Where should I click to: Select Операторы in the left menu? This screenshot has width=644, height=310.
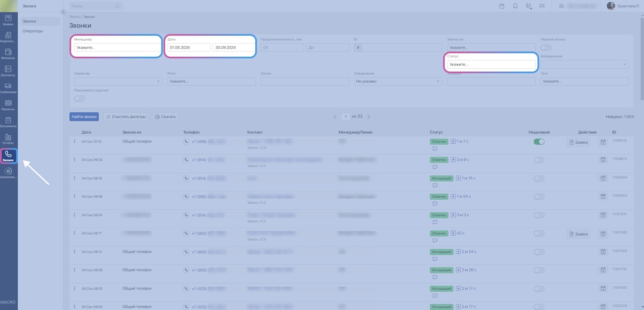coord(33,31)
